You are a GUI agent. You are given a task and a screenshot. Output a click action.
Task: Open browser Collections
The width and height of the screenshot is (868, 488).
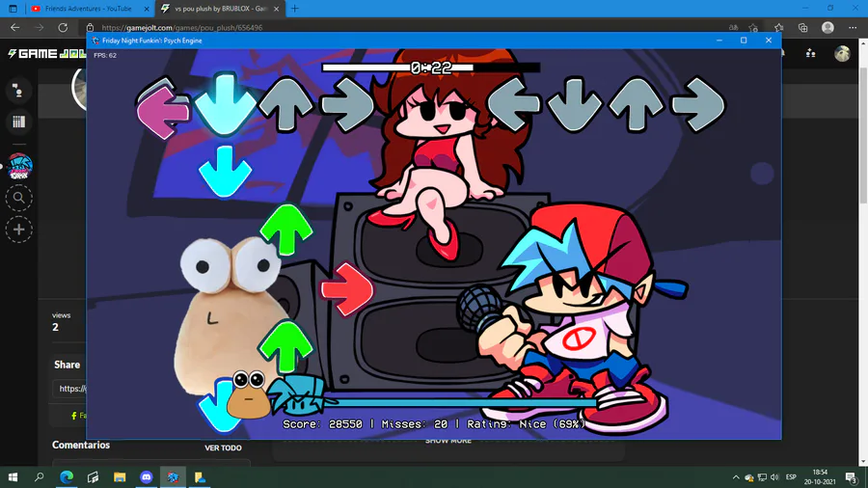(x=803, y=27)
